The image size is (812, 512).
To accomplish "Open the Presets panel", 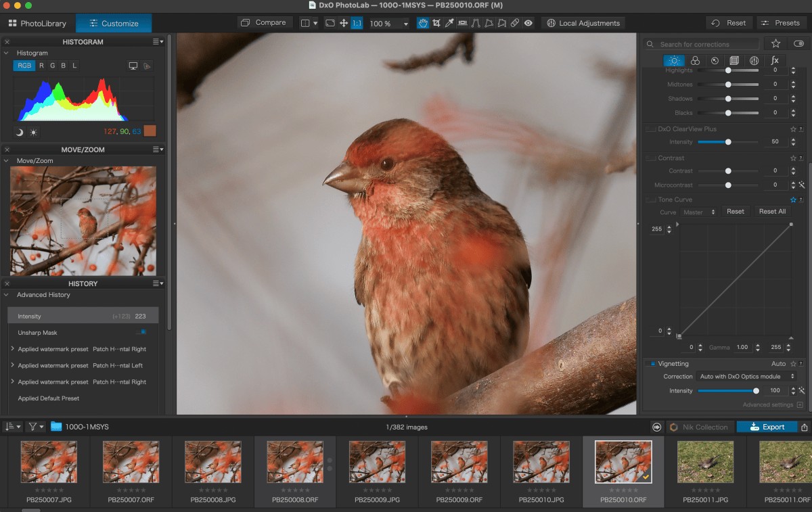I will [x=782, y=23].
